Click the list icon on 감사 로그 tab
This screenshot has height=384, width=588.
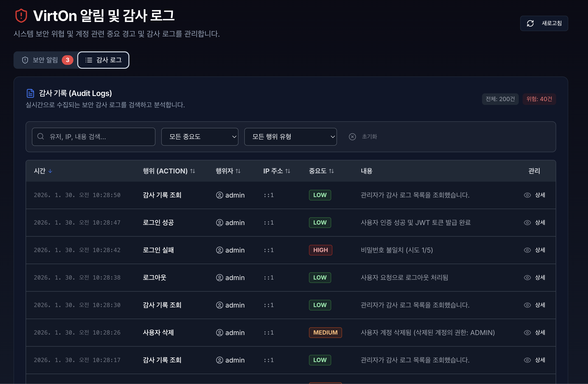(x=89, y=60)
